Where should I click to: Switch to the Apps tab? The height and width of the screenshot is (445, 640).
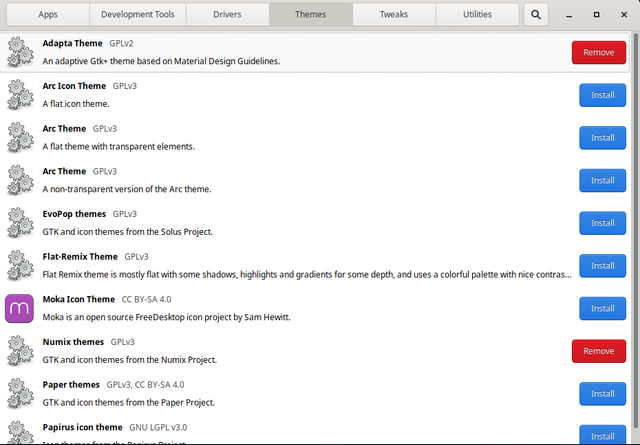pyautogui.click(x=48, y=15)
